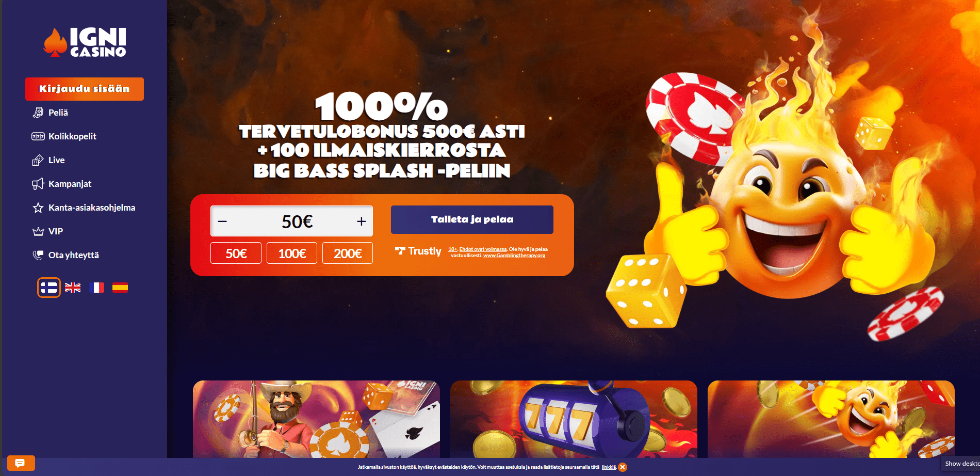980x476 pixels.
Task: Select the 100€ preset amount
Action: [x=292, y=253]
